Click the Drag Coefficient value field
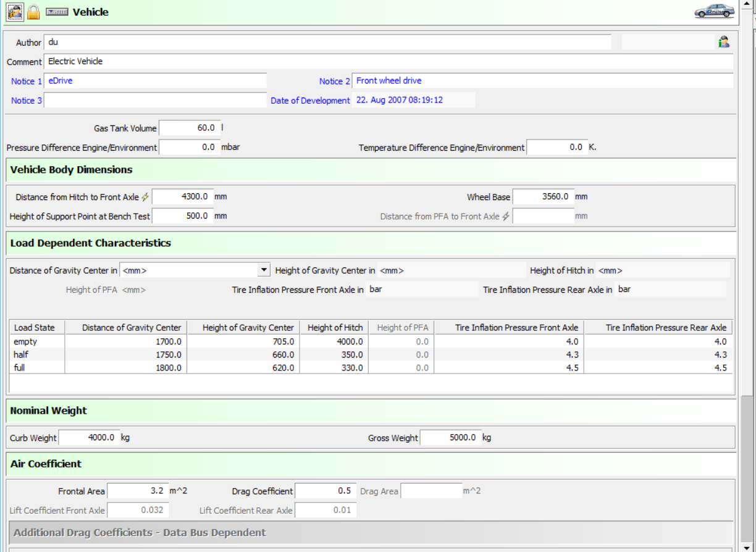 click(325, 491)
